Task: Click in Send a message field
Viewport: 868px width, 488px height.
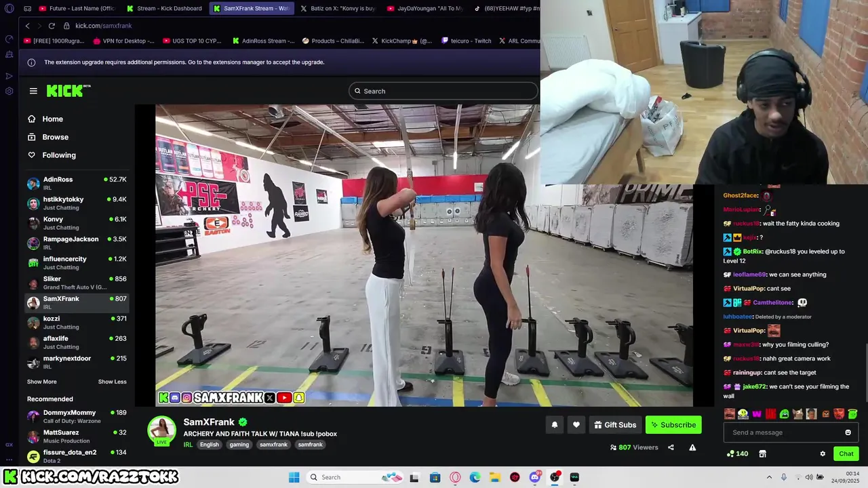Action: (784, 432)
